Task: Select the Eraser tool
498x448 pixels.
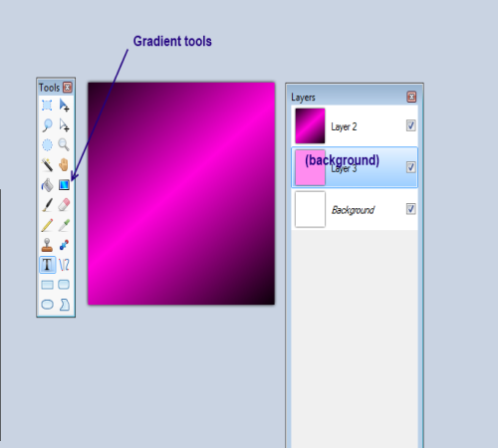Action: click(x=64, y=205)
